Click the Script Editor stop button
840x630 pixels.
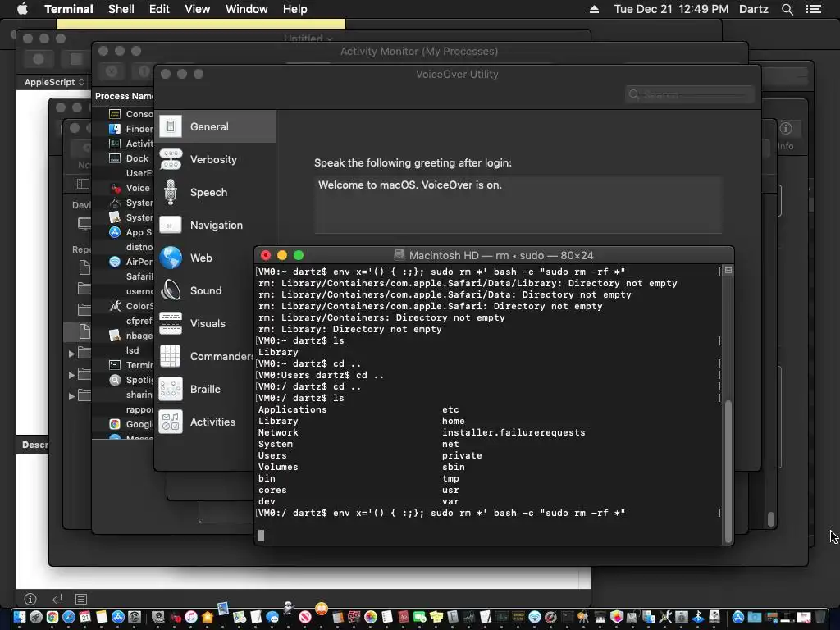coord(76,59)
